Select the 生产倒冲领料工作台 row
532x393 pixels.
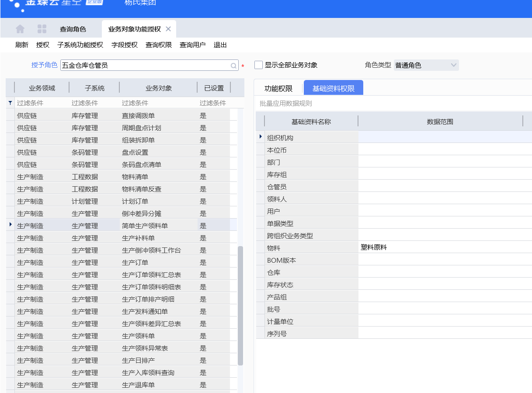(122, 250)
